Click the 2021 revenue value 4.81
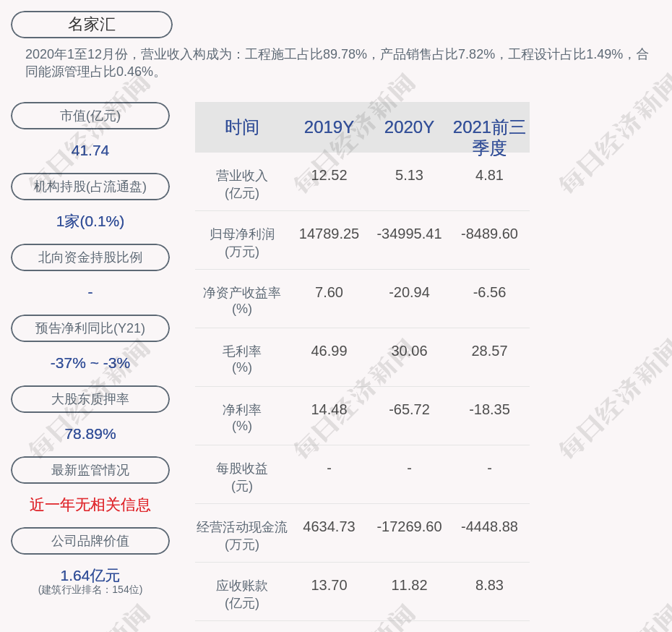Viewport: 672px width, 632px height. pos(489,176)
